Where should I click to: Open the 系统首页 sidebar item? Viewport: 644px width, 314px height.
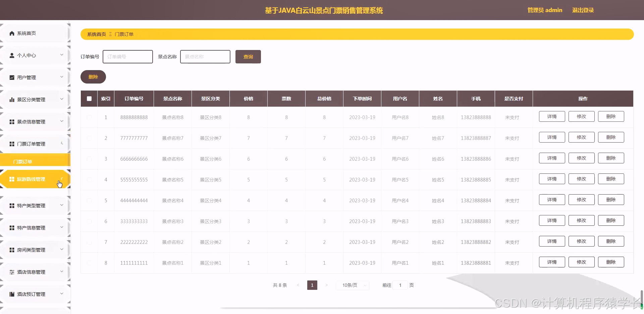pos(35,33)
